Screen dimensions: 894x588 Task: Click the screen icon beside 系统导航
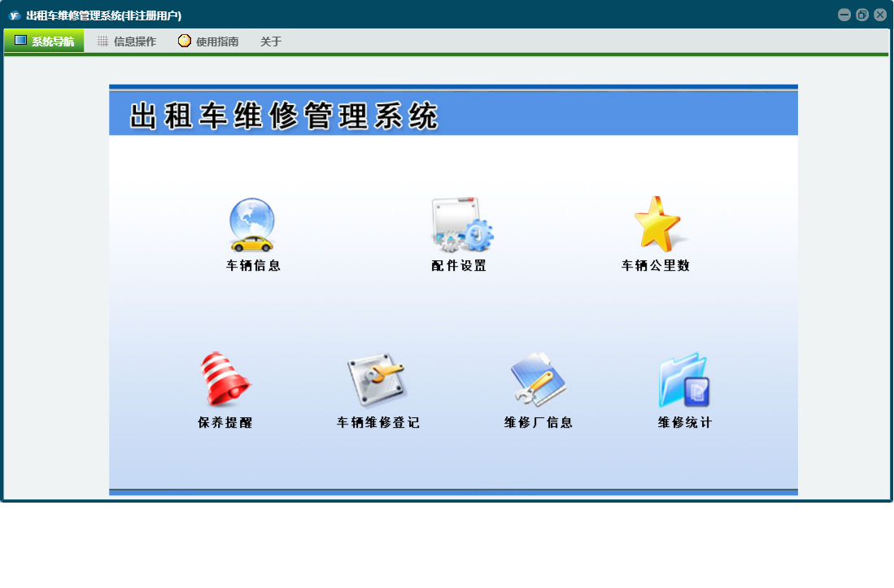[x=20, y=40]
